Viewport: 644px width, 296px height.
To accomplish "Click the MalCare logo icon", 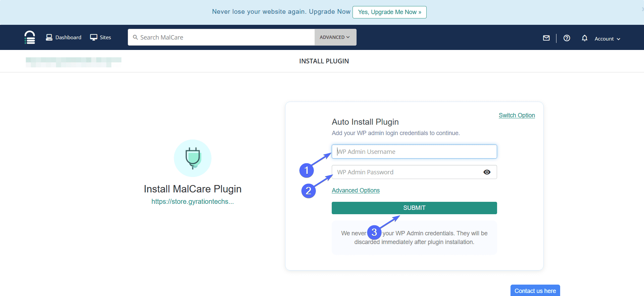I will point(30,37).
